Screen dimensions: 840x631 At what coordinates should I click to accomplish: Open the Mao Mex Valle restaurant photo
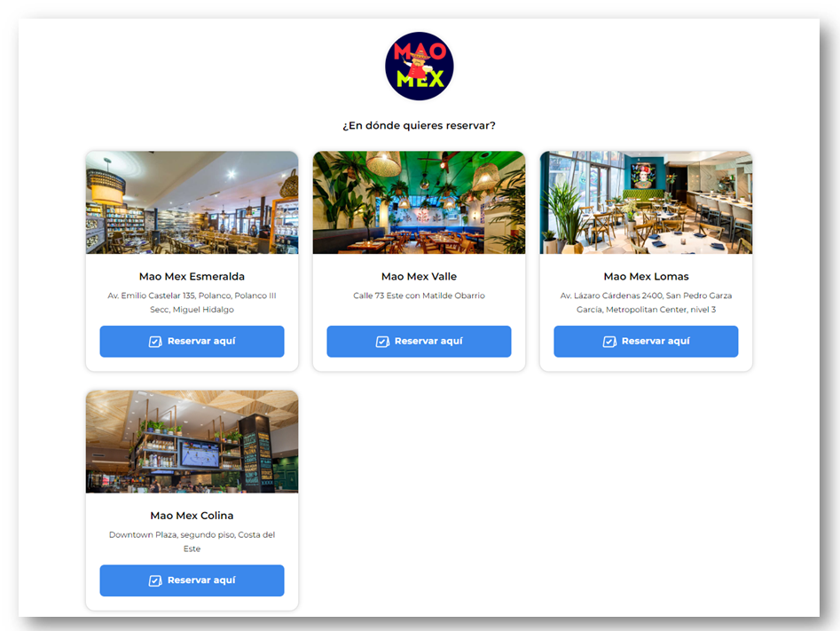click(419, 202)
